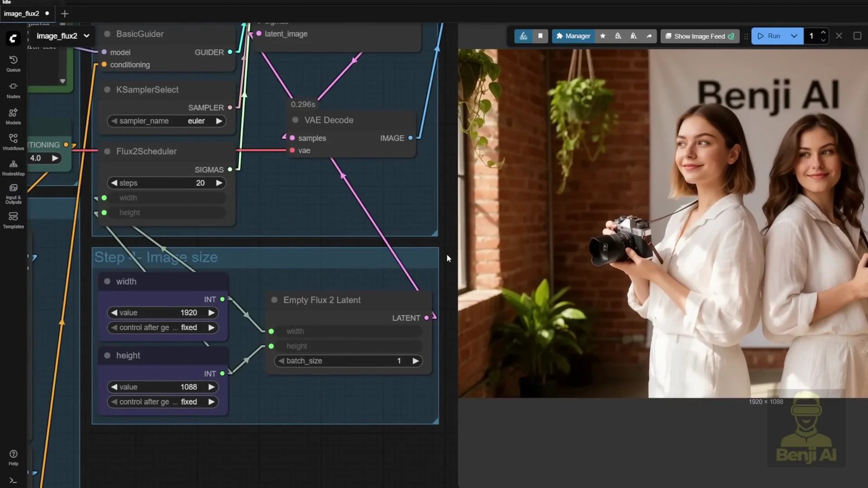868x488 pixels.
Task: Click the share arrow icon in toolbar
Action: pos(649,36)
